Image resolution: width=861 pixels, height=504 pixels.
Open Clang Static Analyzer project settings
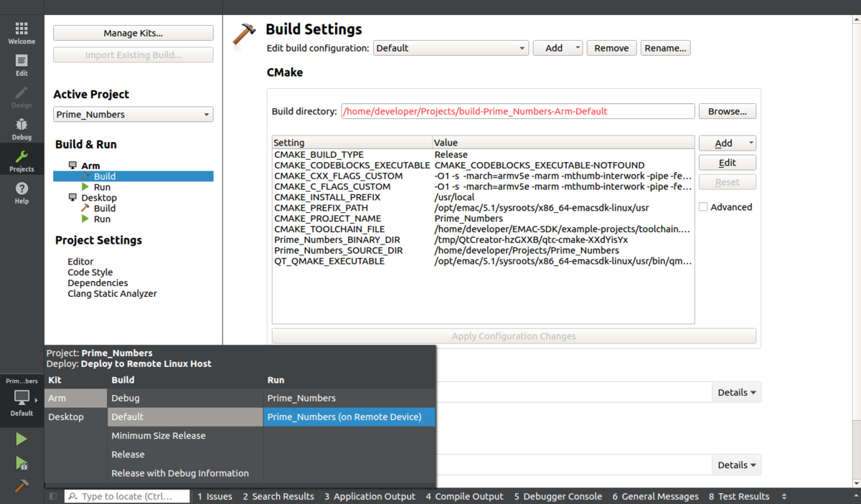112,293
